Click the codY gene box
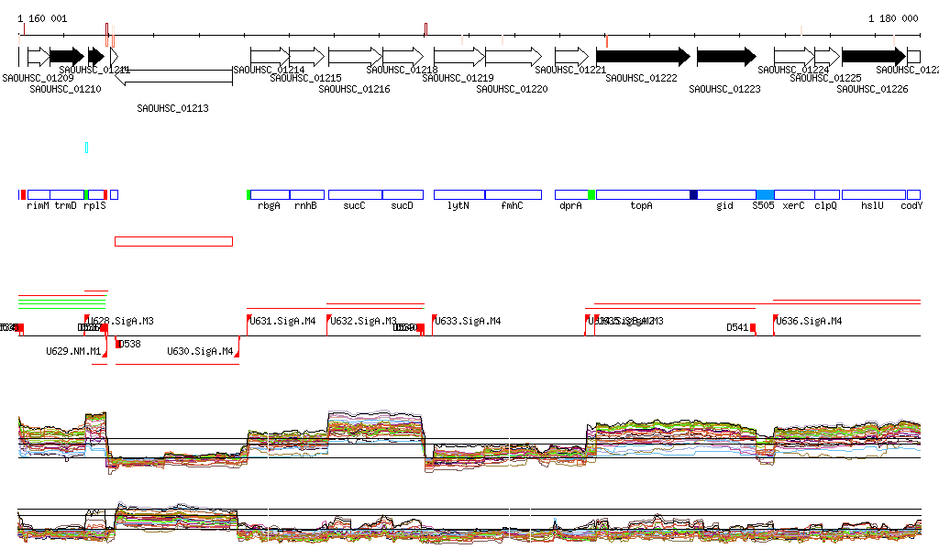This screenshot has height=560, width=939. pos(914,194)
